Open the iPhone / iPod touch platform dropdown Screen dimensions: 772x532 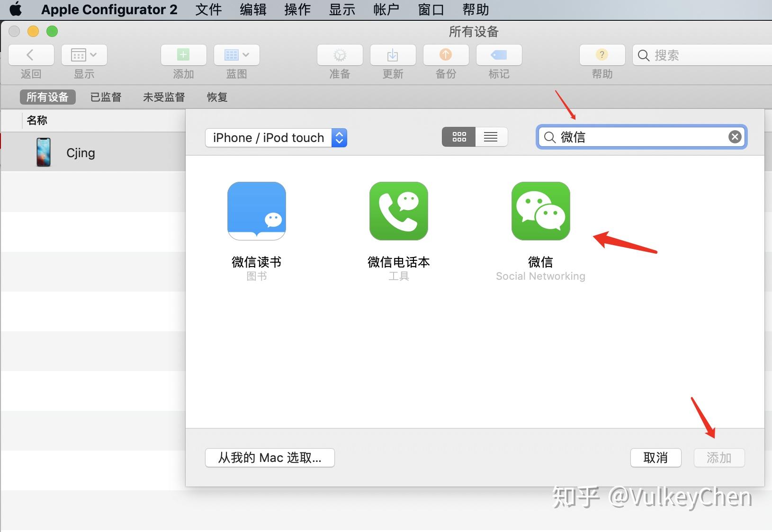point(276,138)
